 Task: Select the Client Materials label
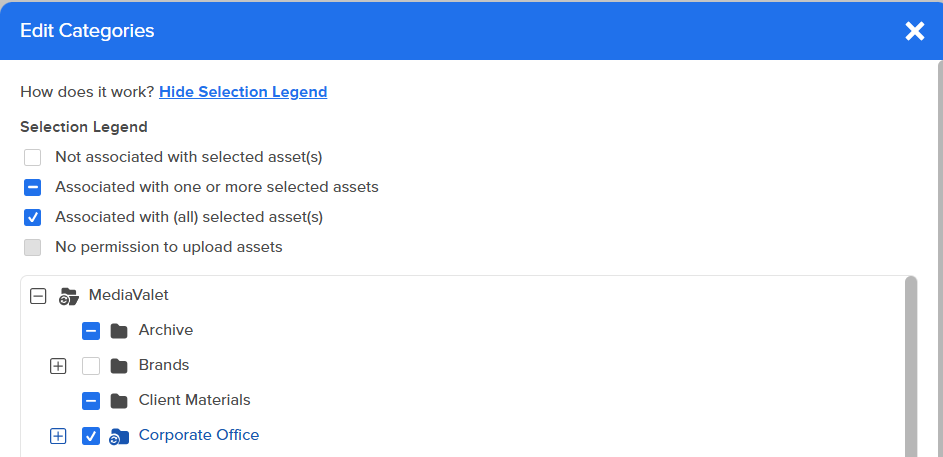point(194,400)
